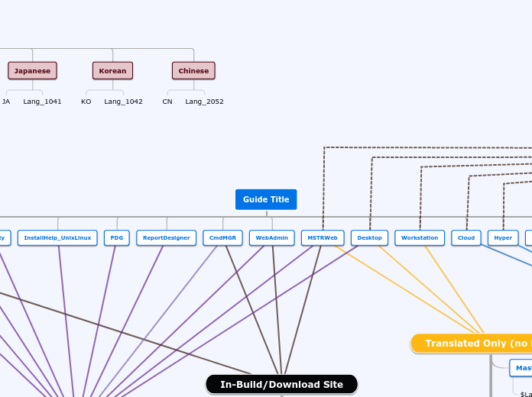Click the Lang_1041 label
This screenshot has width=532, height=397.
[x=42, y=102]
